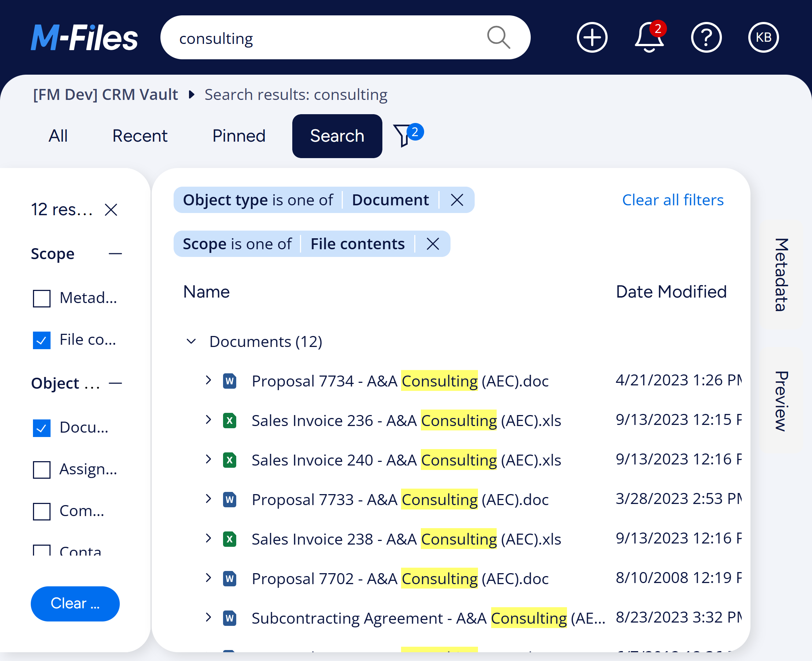Select the Search tab
The image size is (812, 661).
337,136
